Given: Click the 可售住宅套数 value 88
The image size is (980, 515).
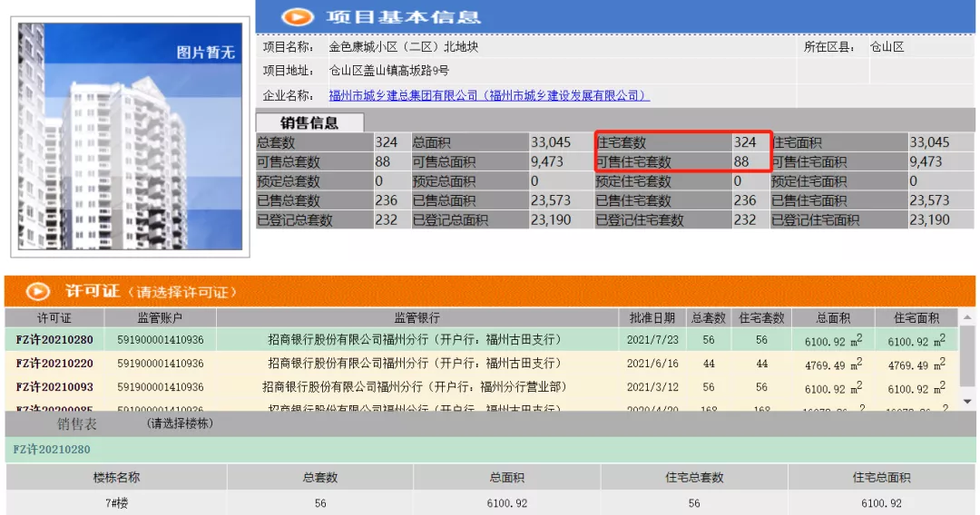Looking at the screenshot, I should 741,161.
